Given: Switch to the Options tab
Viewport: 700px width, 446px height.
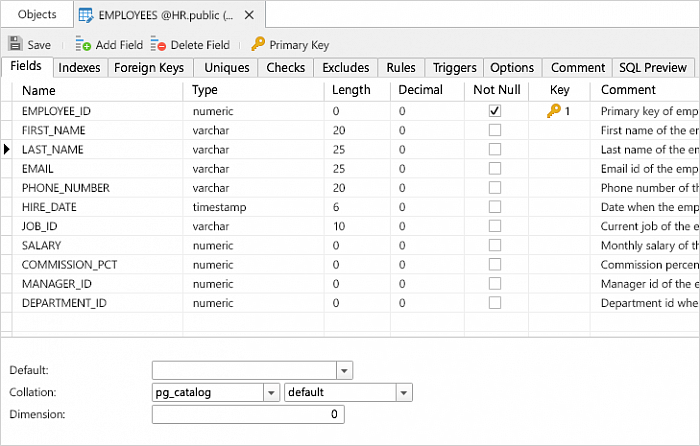Looking at the screenshot, I should click(x=512, y=68).
